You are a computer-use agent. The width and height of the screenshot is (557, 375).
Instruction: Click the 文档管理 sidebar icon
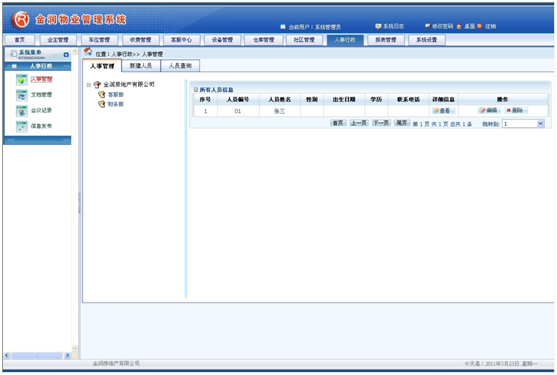click(21, 96)
